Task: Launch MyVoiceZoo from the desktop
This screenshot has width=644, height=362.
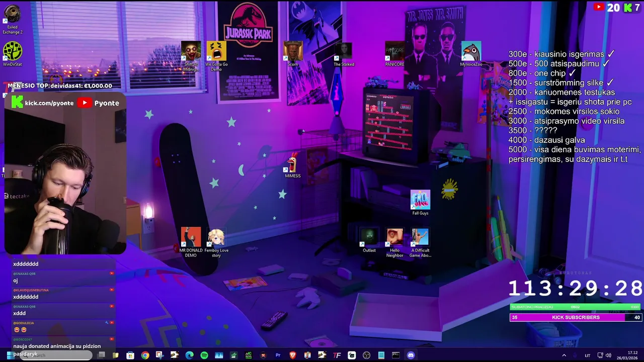Action: tap(471, 54)
